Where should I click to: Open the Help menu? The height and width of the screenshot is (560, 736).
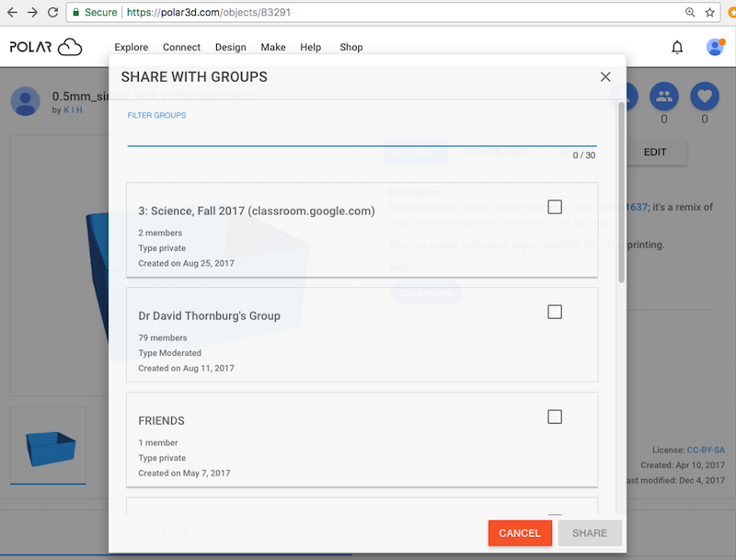point(311,48)
